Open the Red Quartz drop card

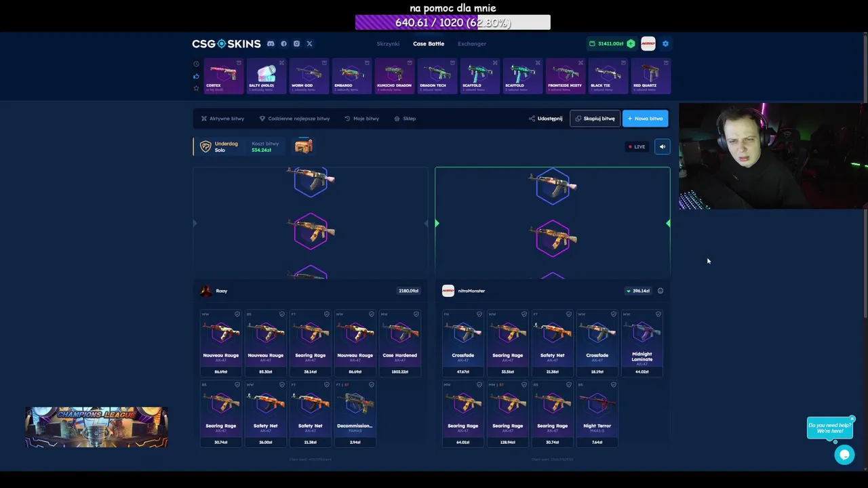coord(650,76)
